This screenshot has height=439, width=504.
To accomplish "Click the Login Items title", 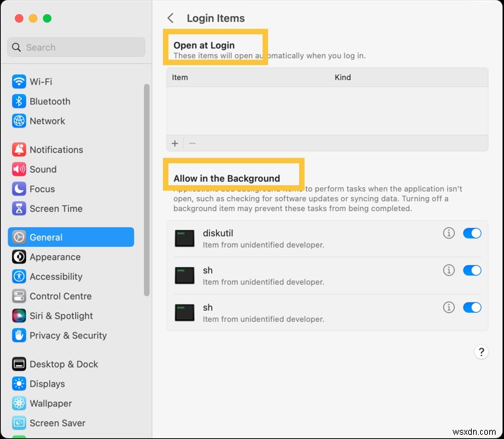I will click(x=215, y=18).
